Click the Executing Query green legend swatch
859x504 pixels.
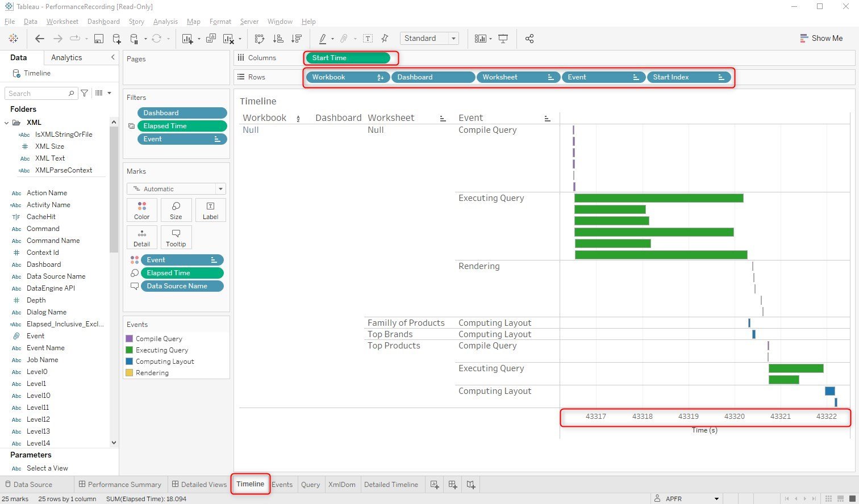click(130, 350)
